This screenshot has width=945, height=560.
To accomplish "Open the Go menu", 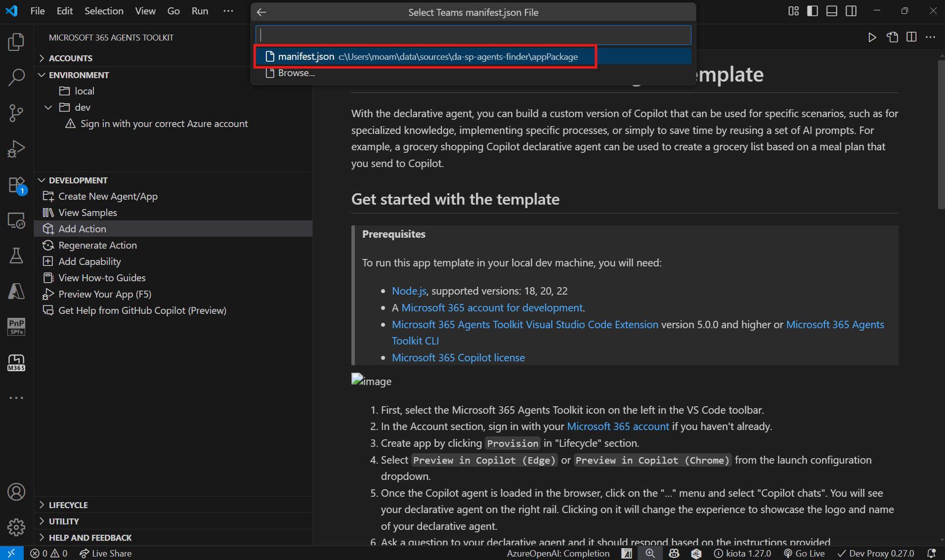I will [173, 11].
